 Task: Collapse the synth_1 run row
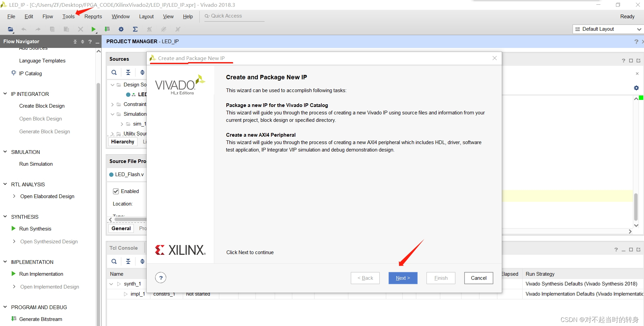coord(111,284)
